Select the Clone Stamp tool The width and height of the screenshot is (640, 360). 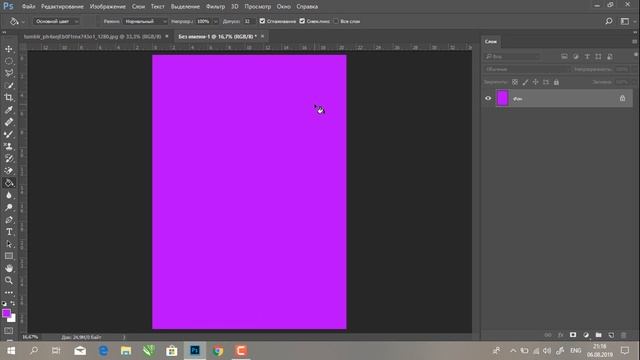pos(9,146)
